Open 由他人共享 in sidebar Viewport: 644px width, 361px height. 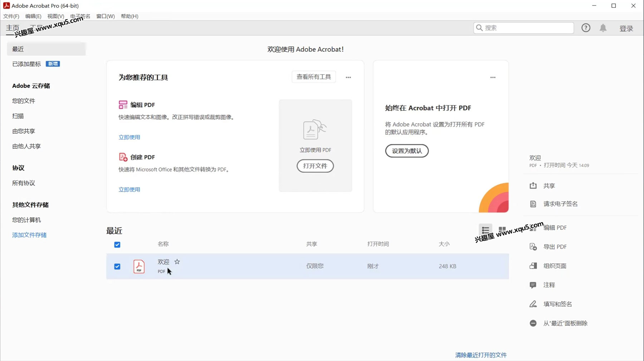point(26,146)
